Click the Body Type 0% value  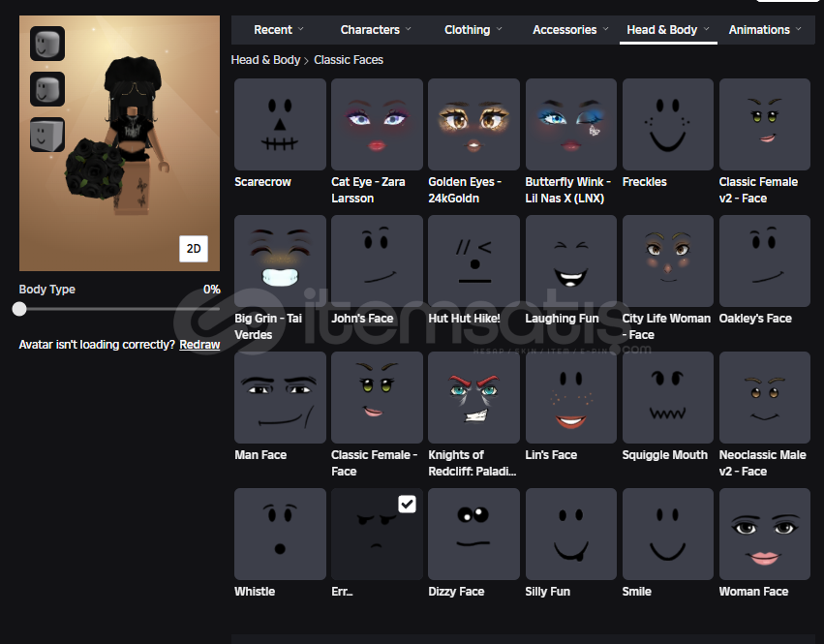pos(212,290)
